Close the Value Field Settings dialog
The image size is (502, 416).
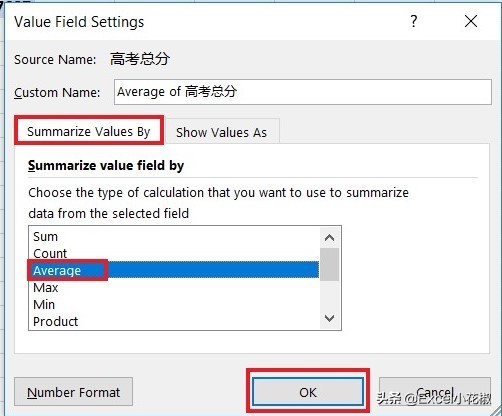pyautogui.click(x=471, y=21)
